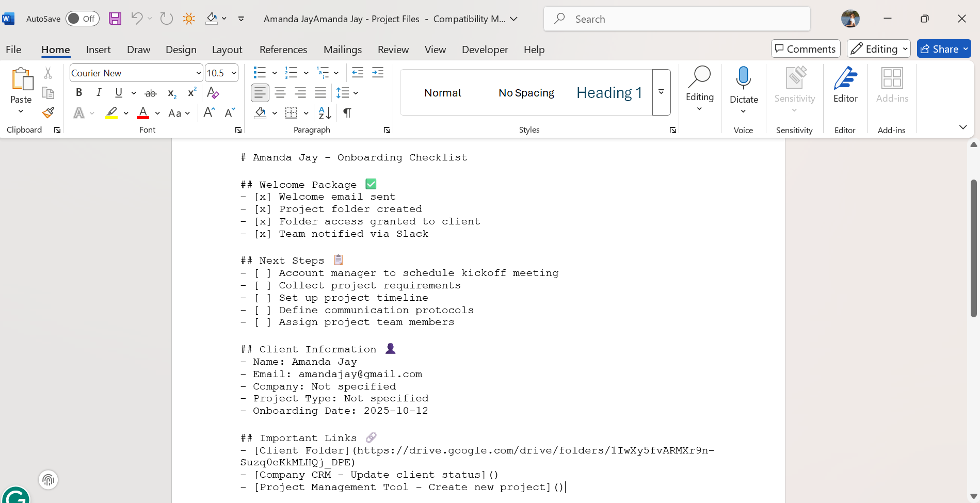Open the Comments panel
The height and width of the screenshot is (503, 980).
point(805,48)
